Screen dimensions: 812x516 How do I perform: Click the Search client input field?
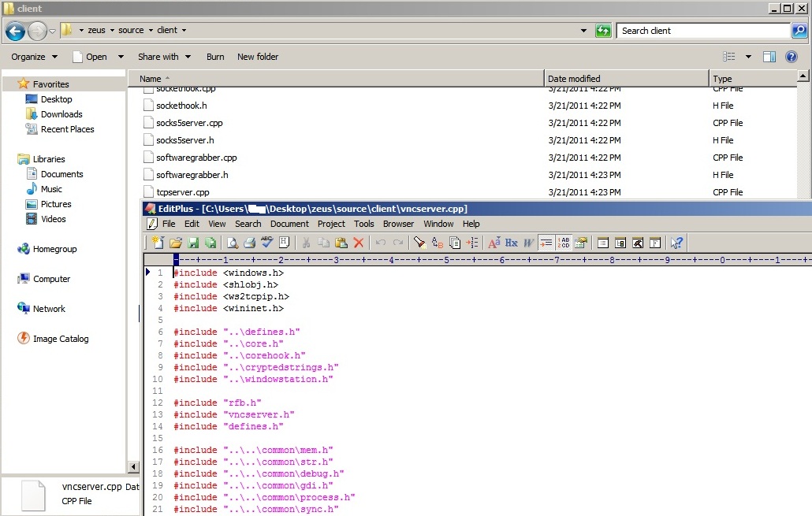[x=702, y=31]
